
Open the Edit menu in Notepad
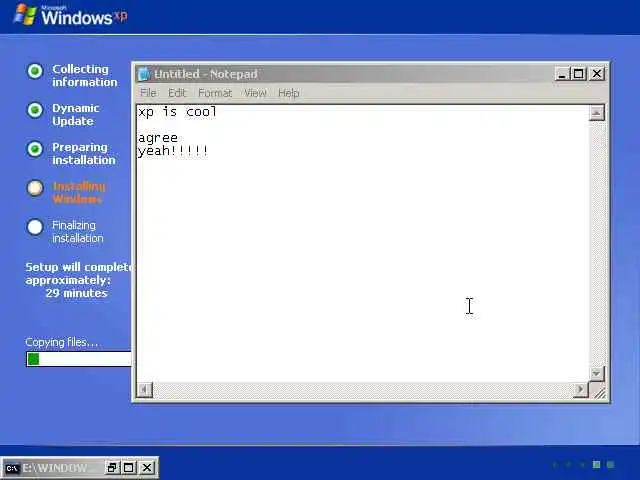[177, 93]
